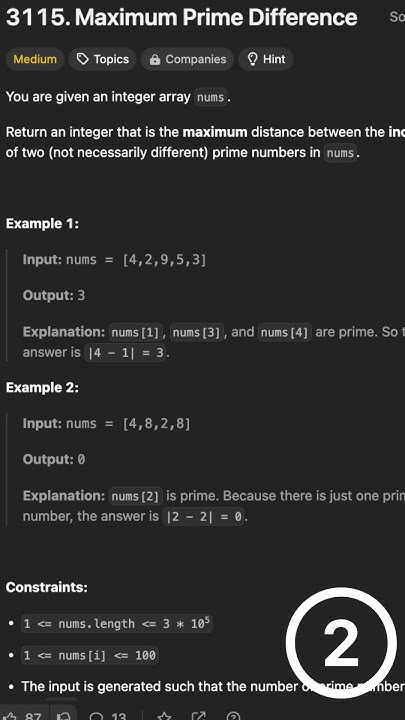Open the Topics tag section
405x720 pixels.
[103, 59]
